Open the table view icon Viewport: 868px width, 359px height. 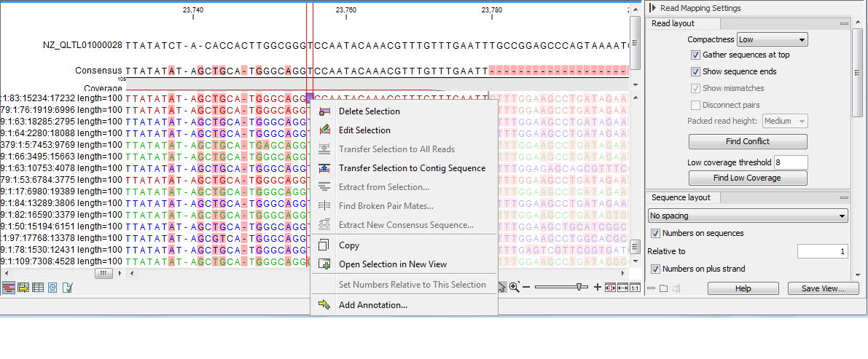(x=38, y=288)
